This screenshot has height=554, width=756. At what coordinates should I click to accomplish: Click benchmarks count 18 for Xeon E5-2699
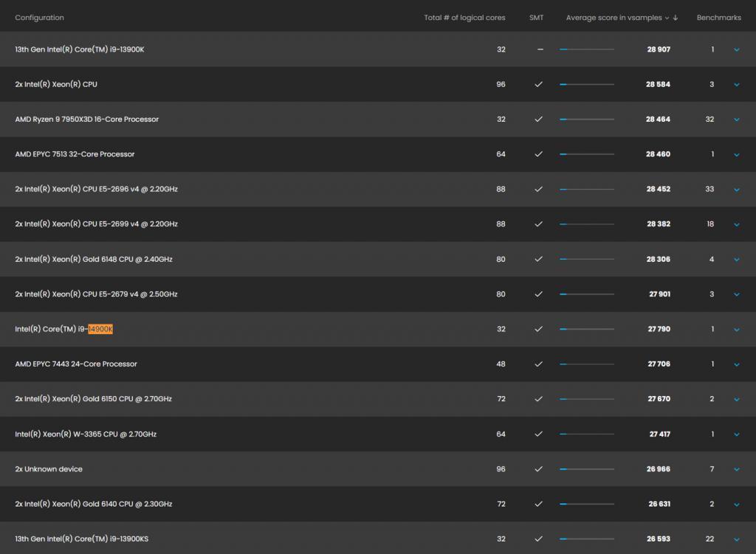(x=710, y=224)
